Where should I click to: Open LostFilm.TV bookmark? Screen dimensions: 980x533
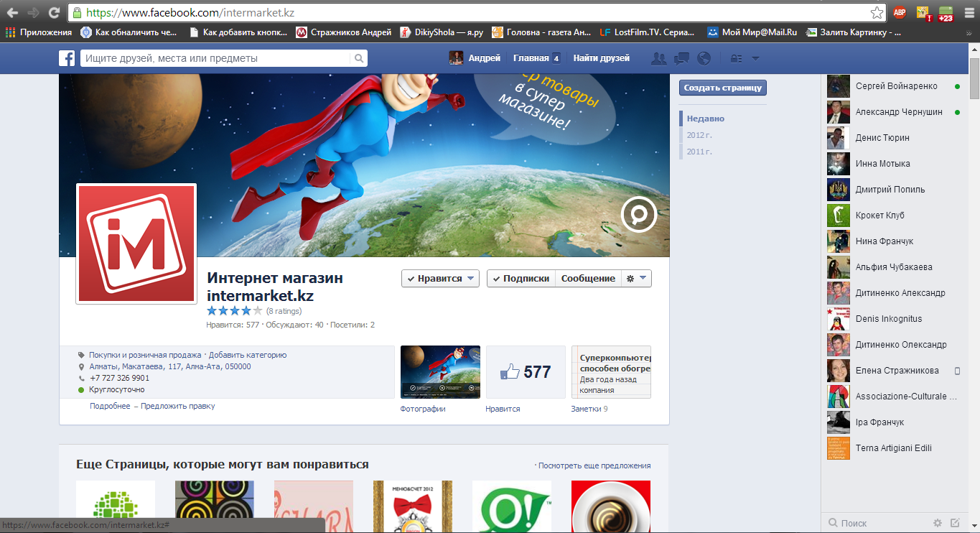coord(647,32)
